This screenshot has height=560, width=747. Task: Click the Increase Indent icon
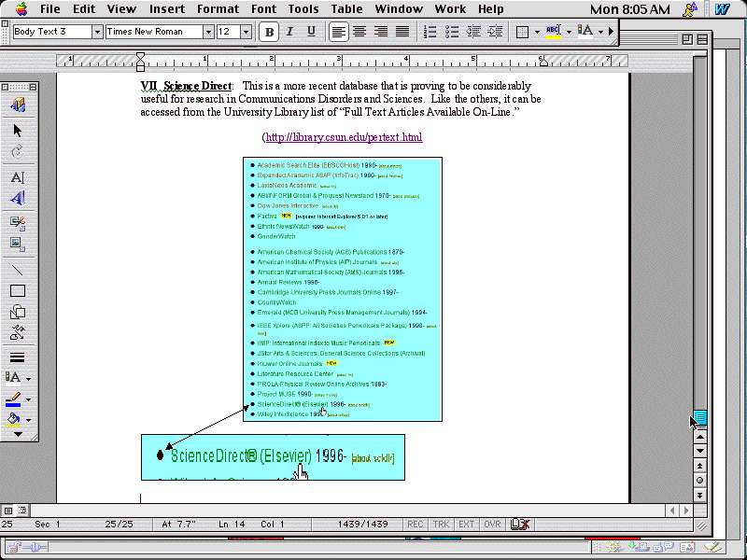[496, 32]
